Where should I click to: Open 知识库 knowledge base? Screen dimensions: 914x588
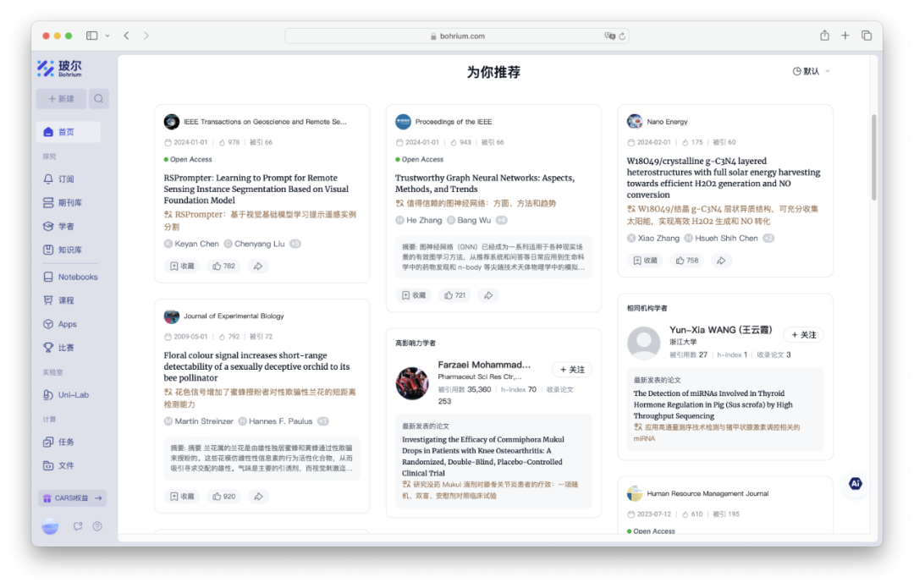pos(69,250)
